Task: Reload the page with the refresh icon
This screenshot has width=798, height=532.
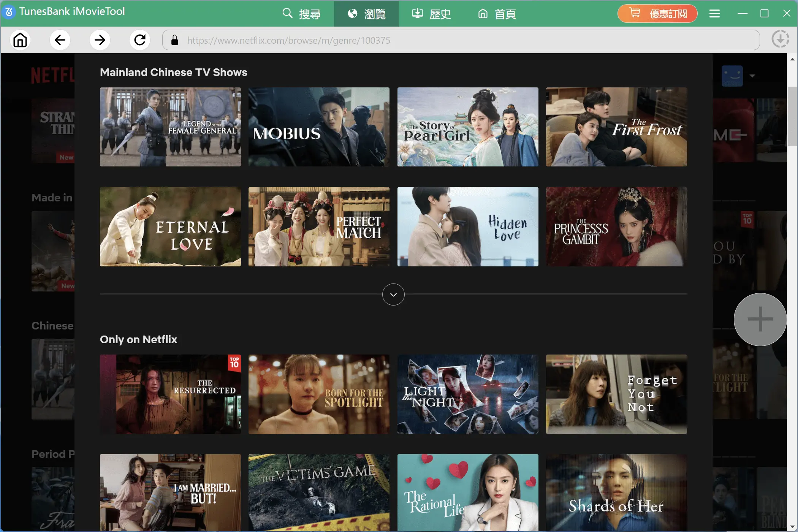Action: point(139,40)
